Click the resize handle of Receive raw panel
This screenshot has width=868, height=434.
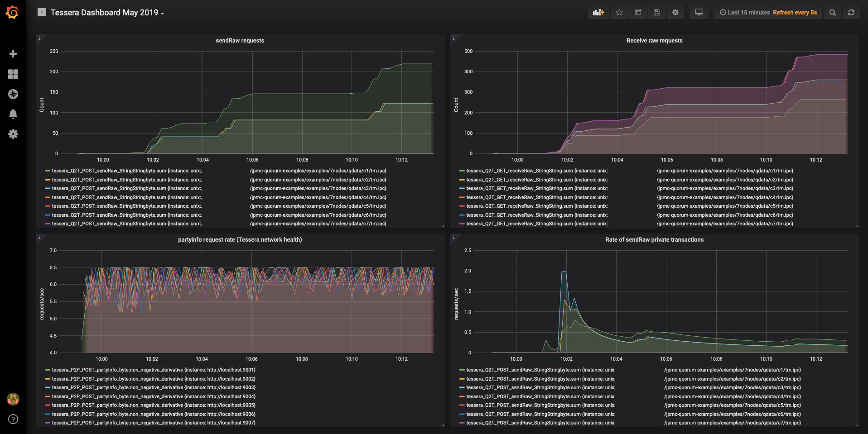tap(857, 226)
